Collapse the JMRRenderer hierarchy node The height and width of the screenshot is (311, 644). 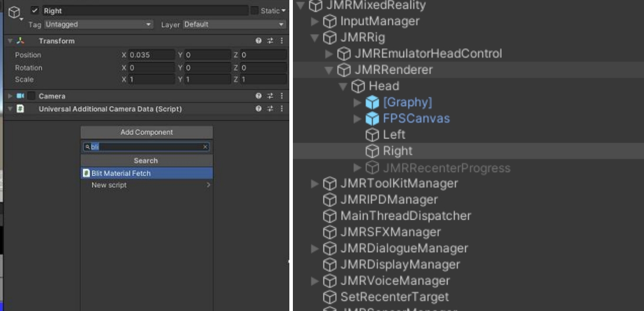pos(329,70)
